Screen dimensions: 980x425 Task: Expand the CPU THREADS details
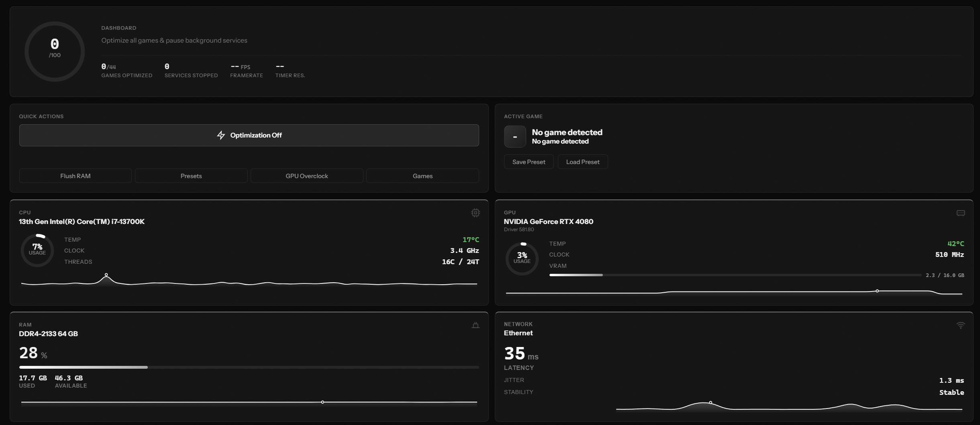tap(78, 261)
